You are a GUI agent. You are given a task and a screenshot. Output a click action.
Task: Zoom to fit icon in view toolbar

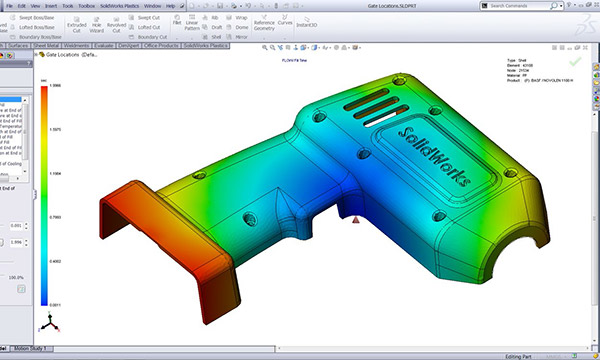[264, 48]
